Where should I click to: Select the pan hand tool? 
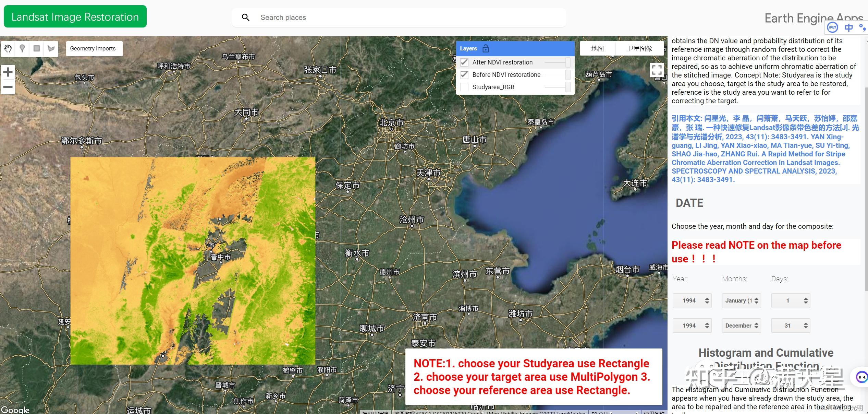point(8,49)
